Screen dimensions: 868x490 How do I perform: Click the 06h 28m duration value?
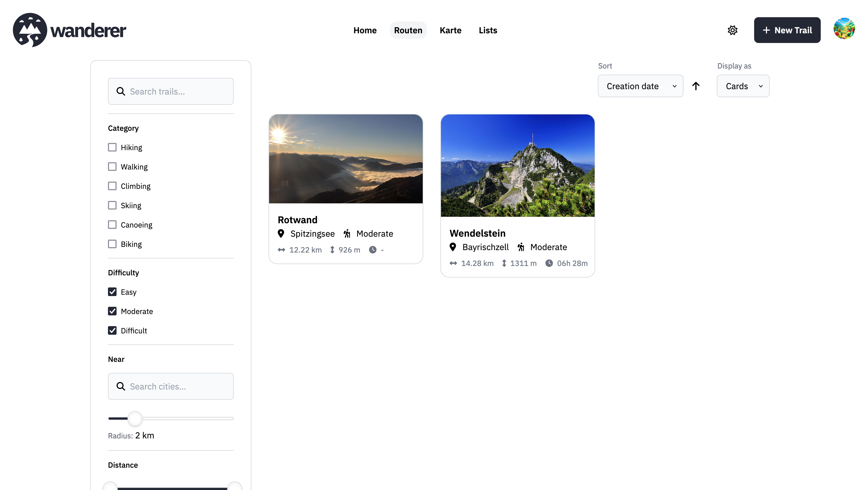[572, 263]
